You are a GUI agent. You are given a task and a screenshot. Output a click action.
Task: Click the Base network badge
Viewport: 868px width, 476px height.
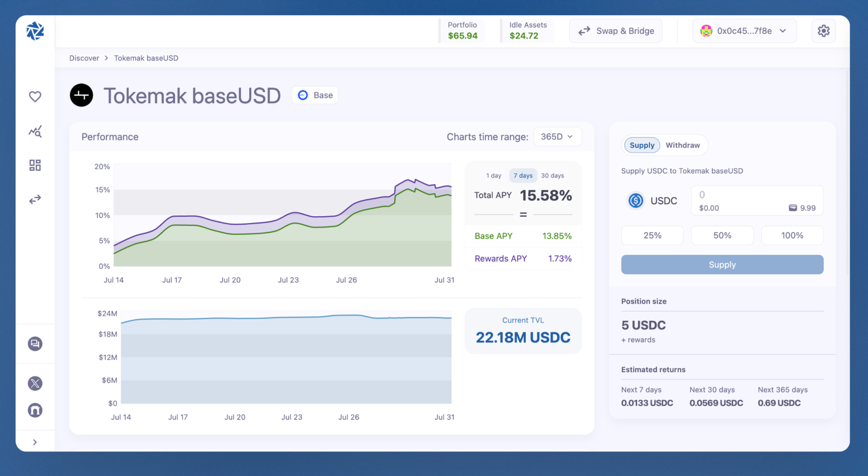(x=315, y=95)
